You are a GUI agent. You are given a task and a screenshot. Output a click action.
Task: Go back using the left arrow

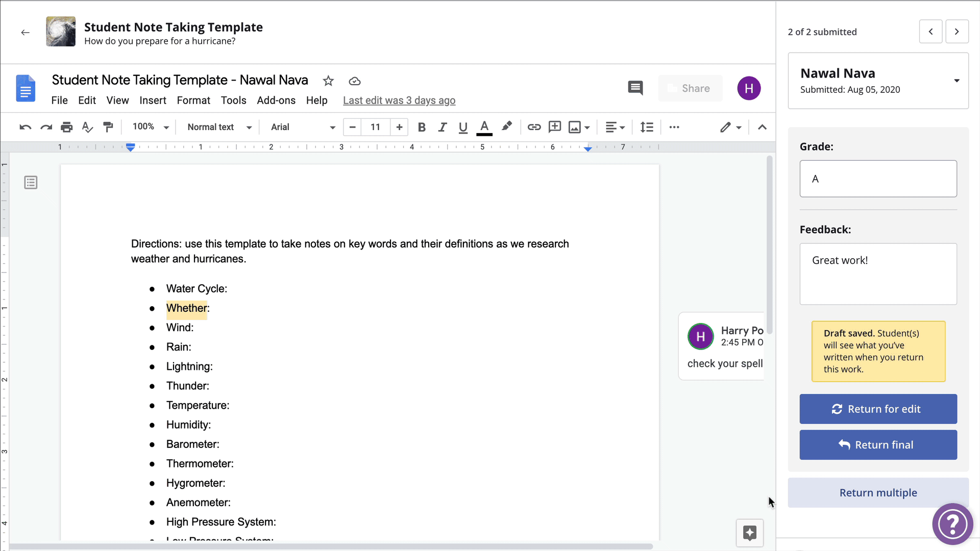(25, 33)
